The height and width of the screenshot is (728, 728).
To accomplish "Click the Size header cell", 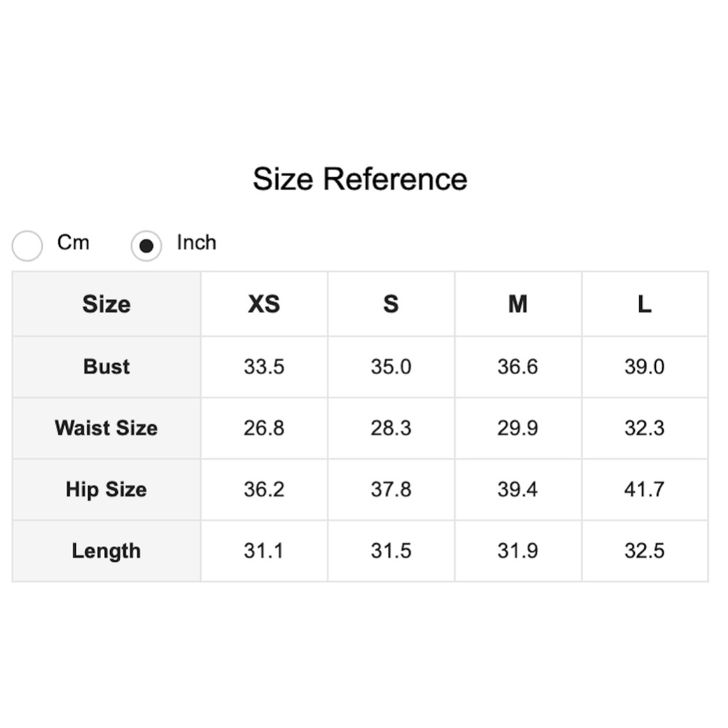I will (107, 304).
